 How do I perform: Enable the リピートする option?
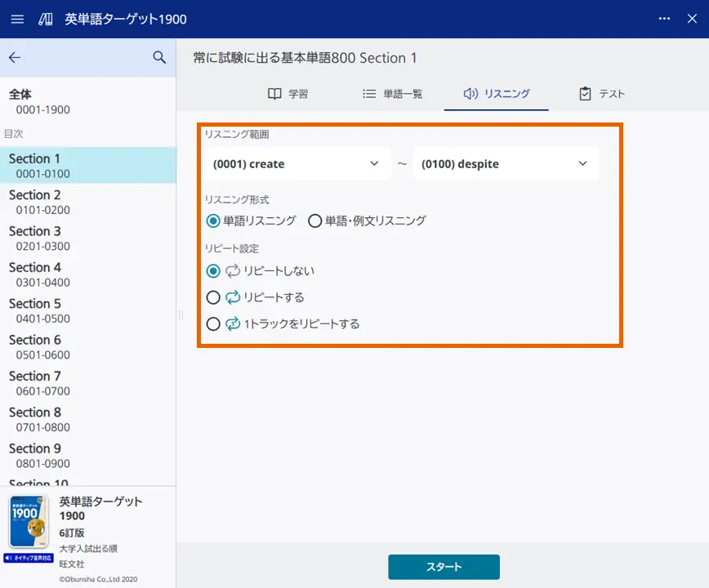[213, 297]
